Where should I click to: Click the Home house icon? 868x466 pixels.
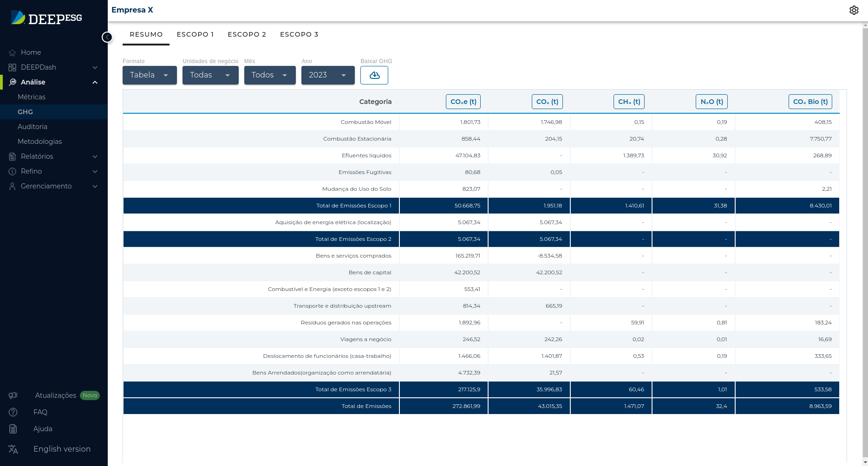pyautogui.click(x=13, y=53)
